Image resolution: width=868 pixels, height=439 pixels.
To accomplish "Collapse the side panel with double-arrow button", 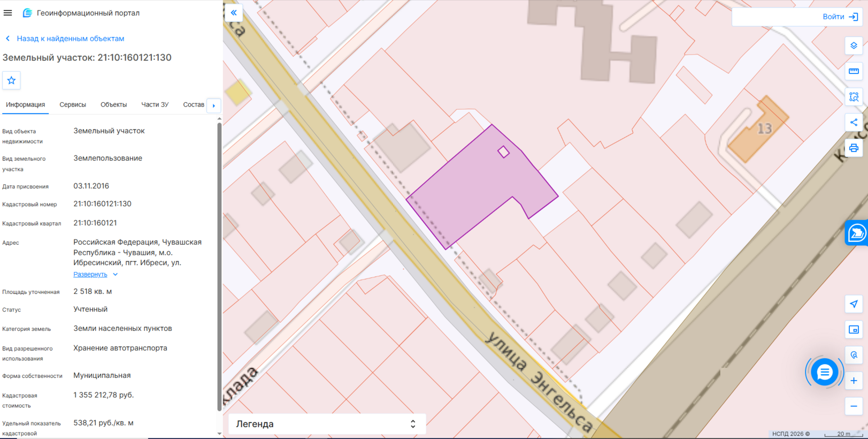I will [x=234, y=13].
